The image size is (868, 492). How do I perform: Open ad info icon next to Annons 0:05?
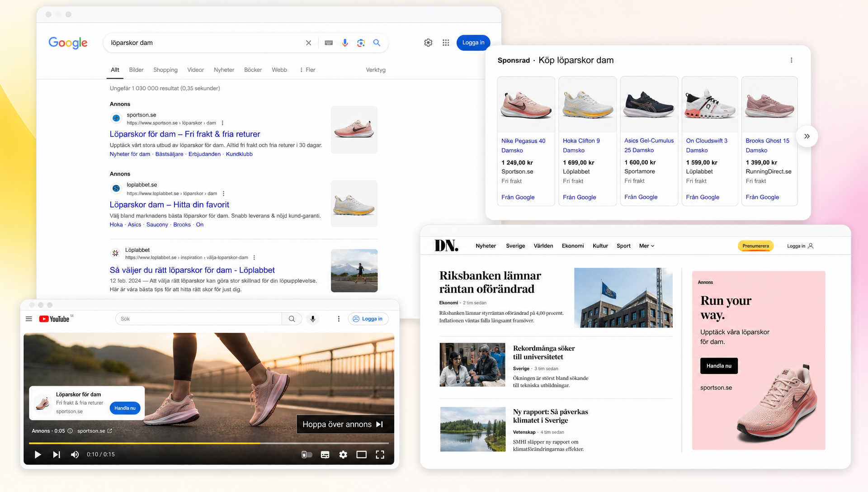70,431
